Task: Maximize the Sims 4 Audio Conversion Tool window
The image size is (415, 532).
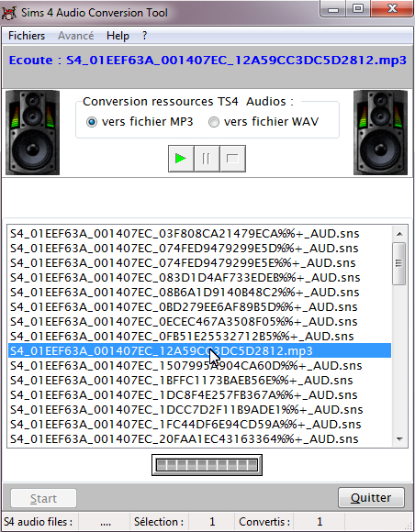Action: 358,9
